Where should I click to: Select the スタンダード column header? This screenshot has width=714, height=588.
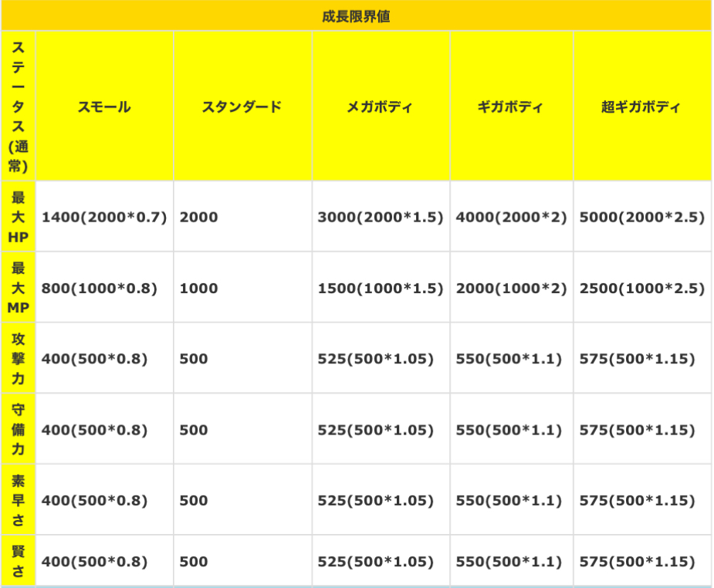(x=242, y=107)
